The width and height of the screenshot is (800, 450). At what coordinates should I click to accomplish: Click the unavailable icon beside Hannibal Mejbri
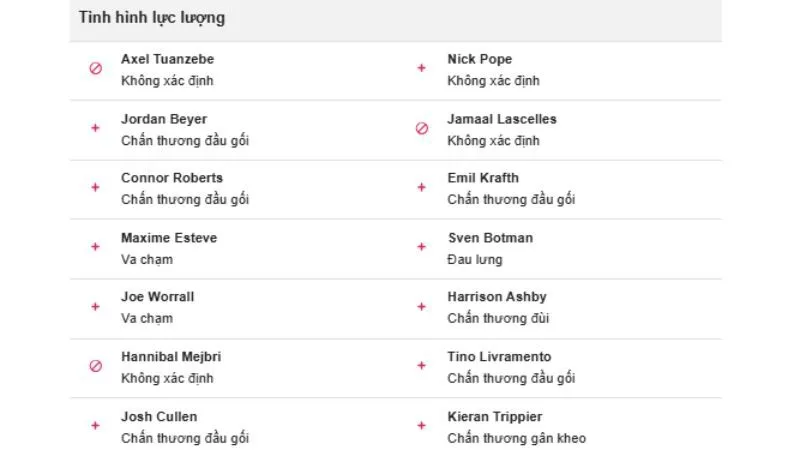(96, 366)
